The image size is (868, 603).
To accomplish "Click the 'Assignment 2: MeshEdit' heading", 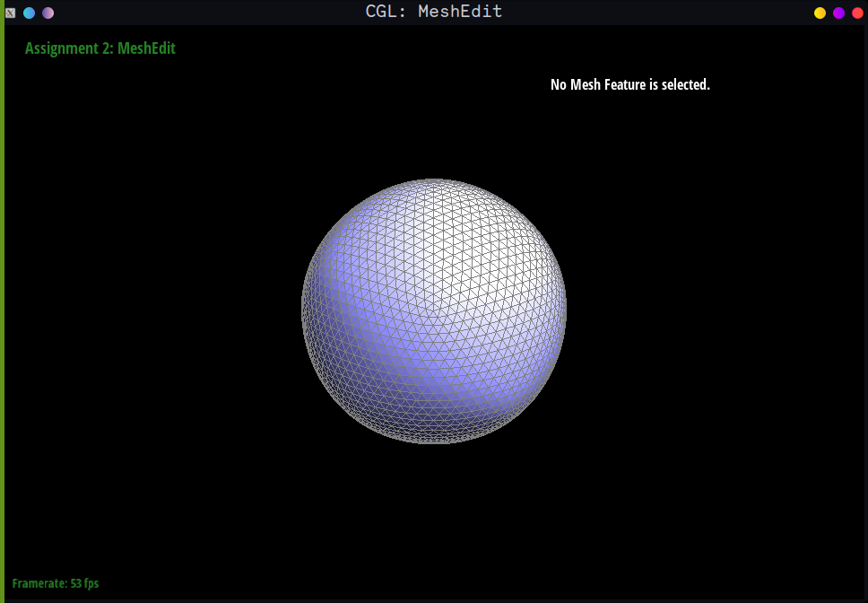I will click(x=100, y=48).
